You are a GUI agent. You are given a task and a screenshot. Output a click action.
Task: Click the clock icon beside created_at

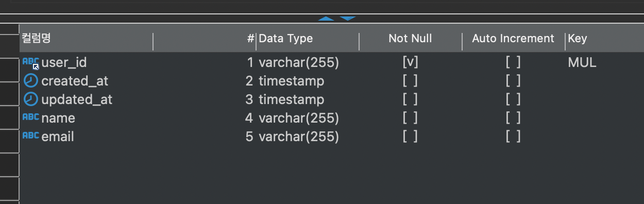31,81
